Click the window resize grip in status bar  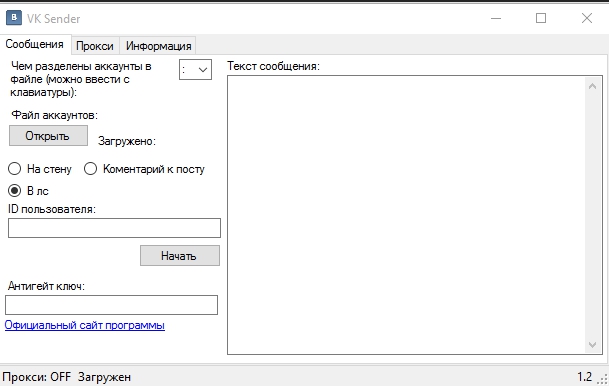[603, 379]
